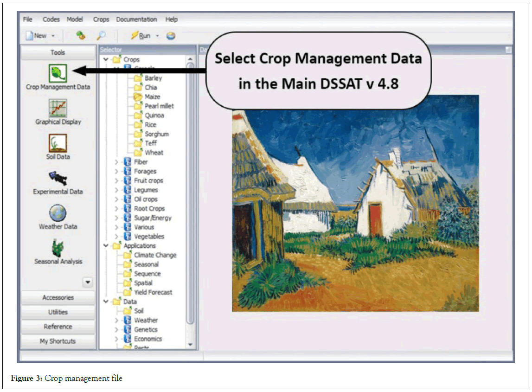Image resolution: width=532 pixels, height=392 pixels.
Task: Select the Wheat folder
Action: tap(148, 153)
